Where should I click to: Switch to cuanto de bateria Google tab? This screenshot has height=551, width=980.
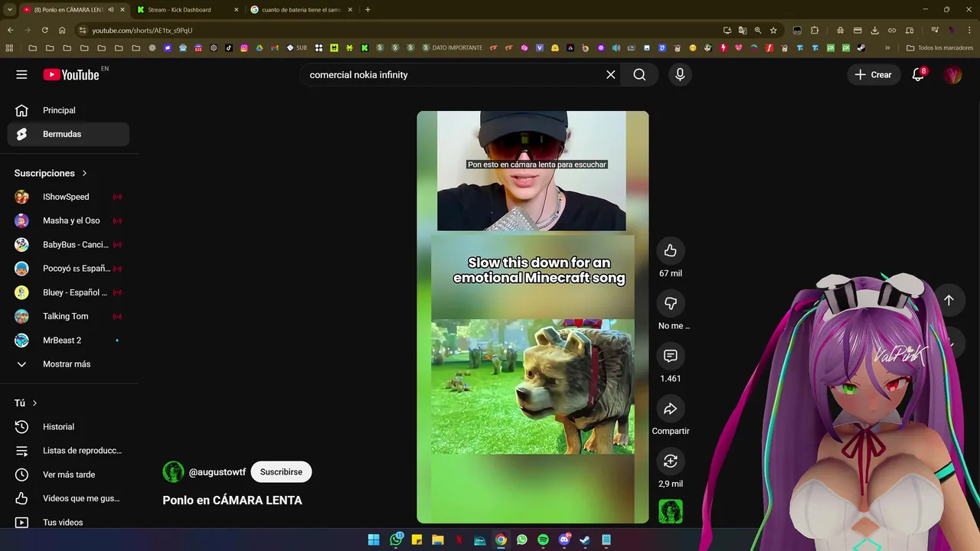click(x=302, y=10)
